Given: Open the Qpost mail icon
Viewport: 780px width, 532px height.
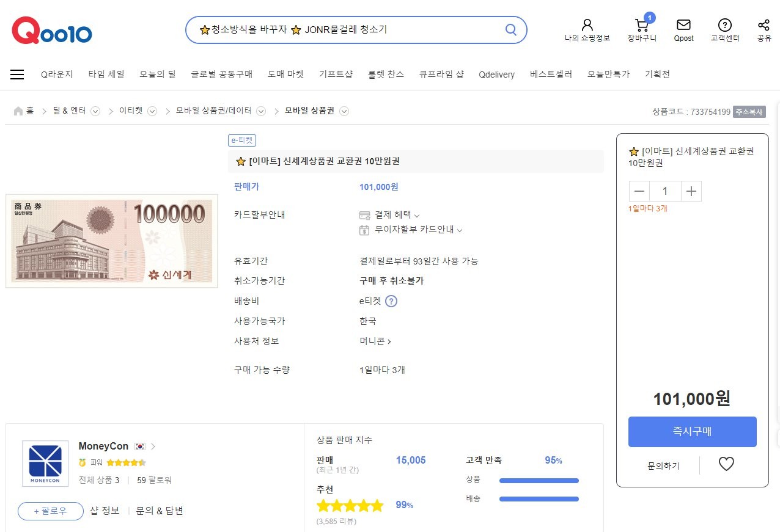Looking at the screenshot, I should [683, 25].
